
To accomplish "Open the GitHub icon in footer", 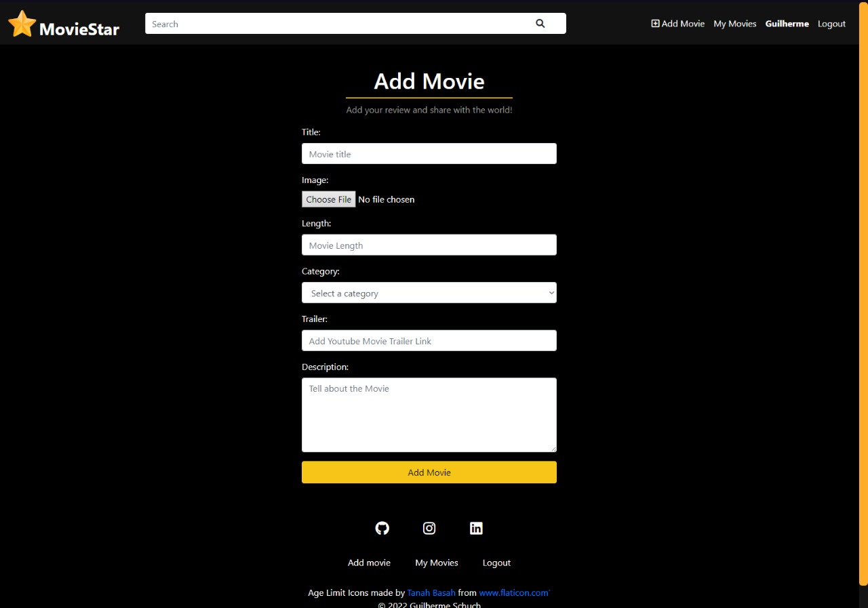I will tap(382, 528).
